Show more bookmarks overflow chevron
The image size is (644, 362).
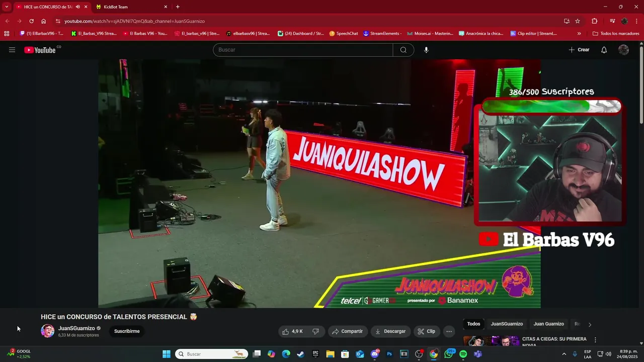coord(579,34)
